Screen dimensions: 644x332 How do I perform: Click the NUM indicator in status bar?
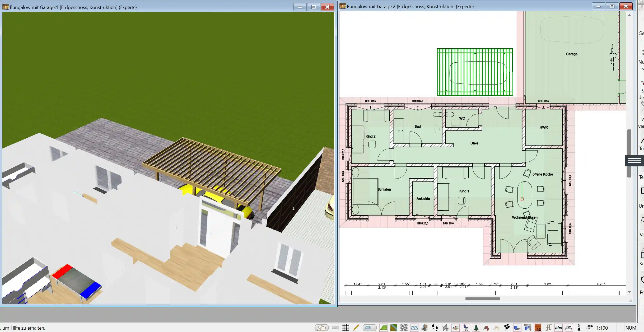631,328
